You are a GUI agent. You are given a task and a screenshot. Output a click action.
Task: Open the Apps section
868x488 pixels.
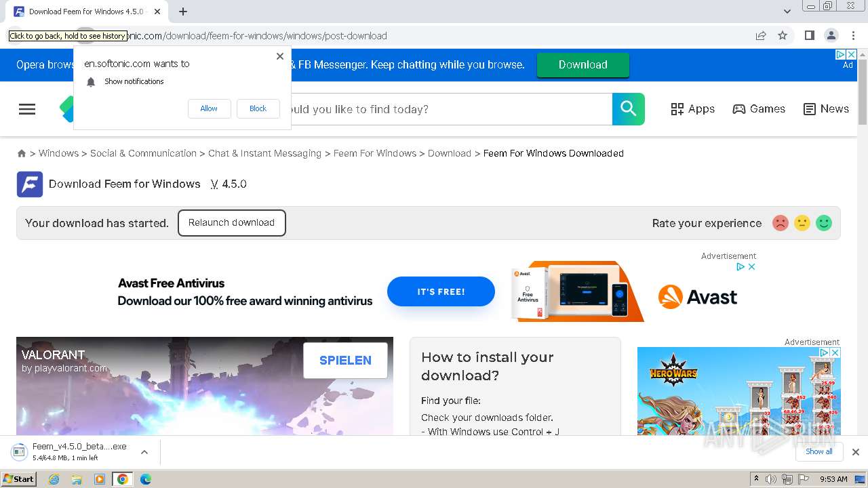pyautogui.click(x=692, y=109)
